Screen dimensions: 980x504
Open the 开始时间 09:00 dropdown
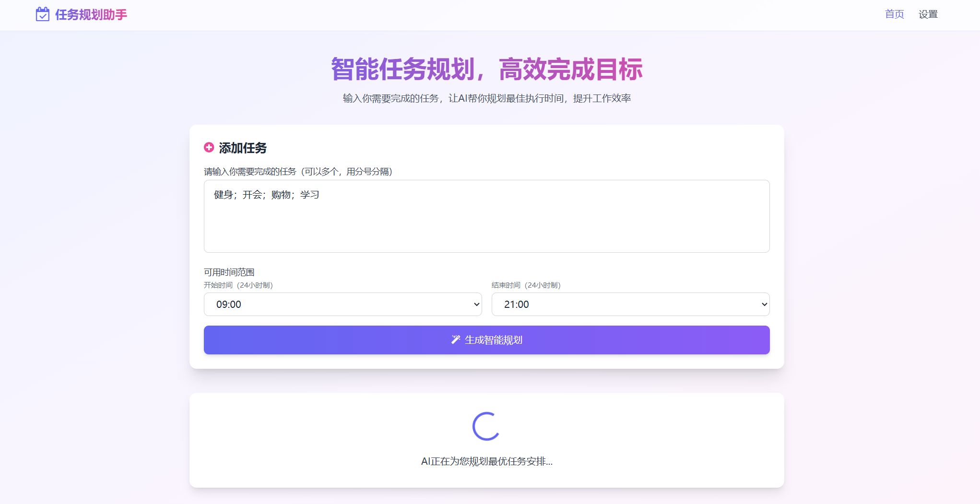342,304
